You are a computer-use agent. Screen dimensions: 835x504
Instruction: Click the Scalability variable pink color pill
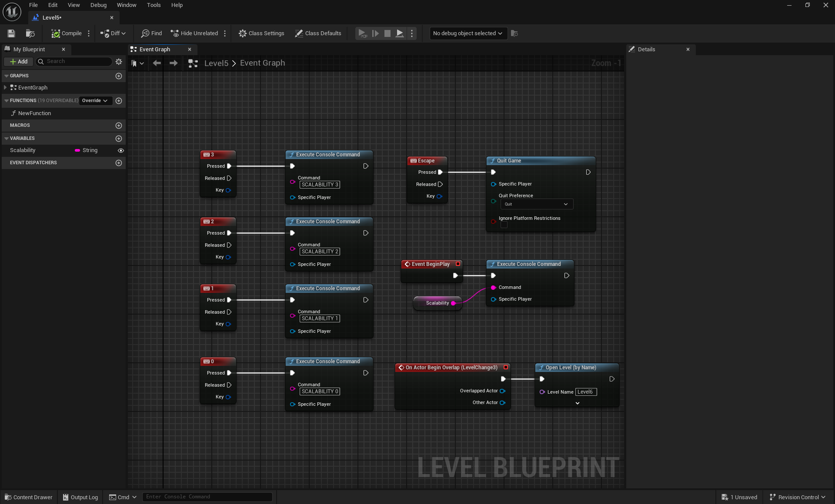[x=77, y=150]
